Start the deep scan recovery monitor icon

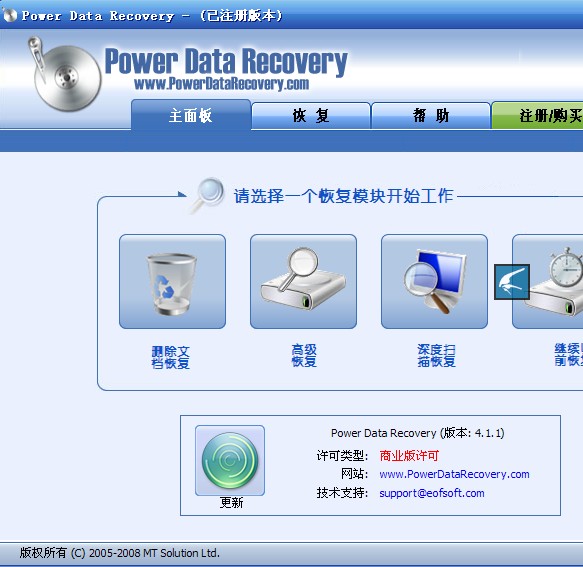click(x=434, y=281)
